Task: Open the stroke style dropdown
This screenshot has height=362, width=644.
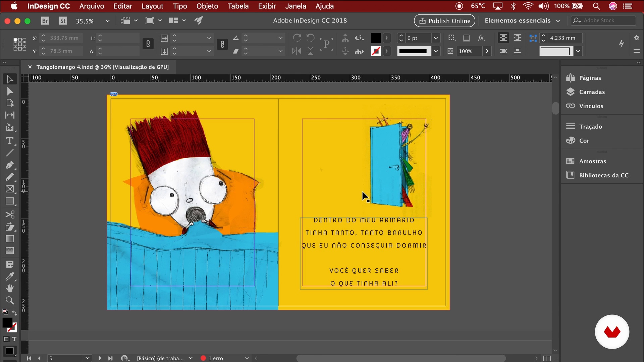Action: point(436,51)
